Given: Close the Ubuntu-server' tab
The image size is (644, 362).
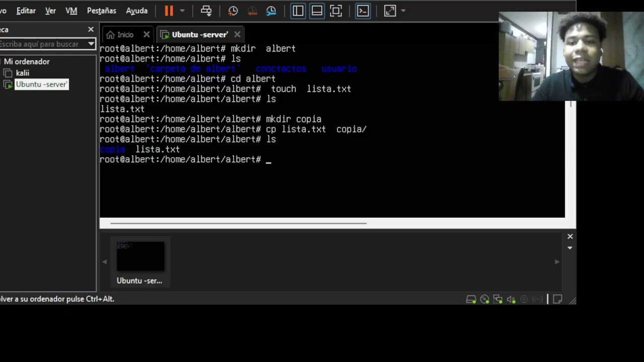Looking at the screenshot, I should coord(237,35).
